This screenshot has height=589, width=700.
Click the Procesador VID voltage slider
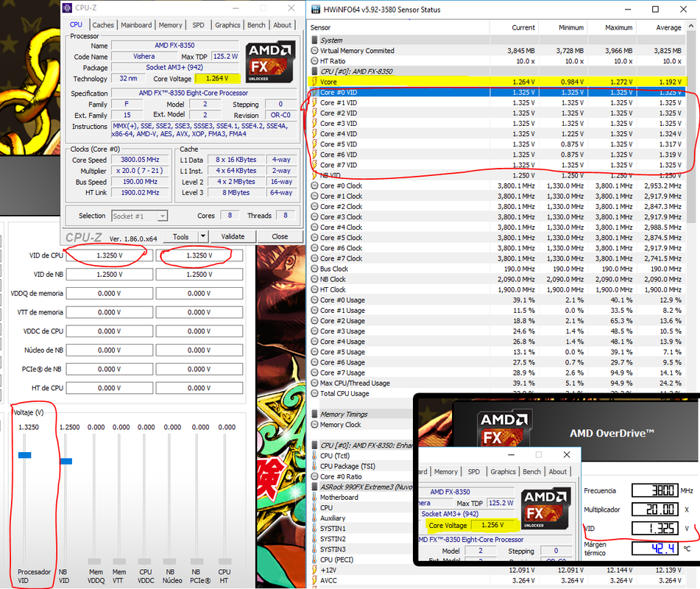coord(24,455)
